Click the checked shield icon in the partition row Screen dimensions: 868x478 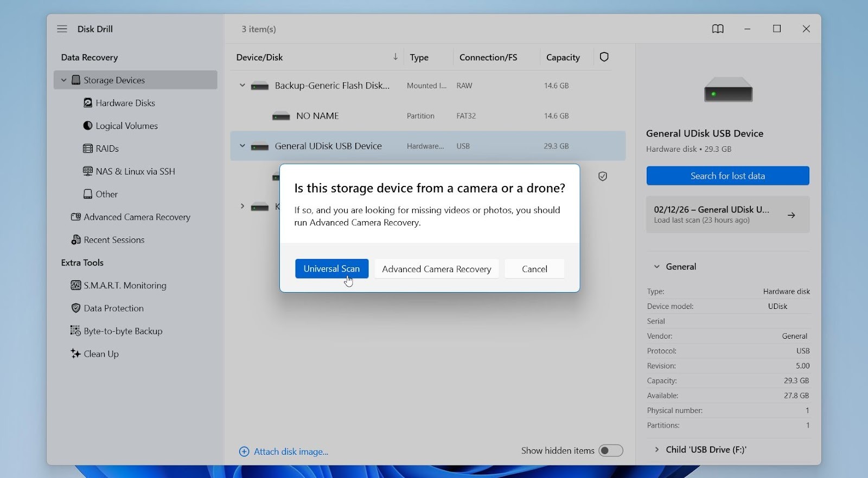(x=603, y=176)
